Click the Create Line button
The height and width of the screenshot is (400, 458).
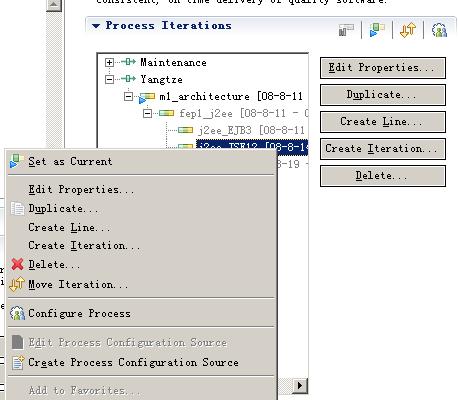click(x=383, y=122)
